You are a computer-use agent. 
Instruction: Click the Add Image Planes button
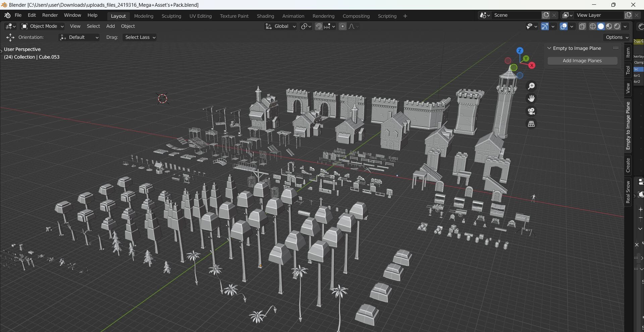(x=582, y=61)
